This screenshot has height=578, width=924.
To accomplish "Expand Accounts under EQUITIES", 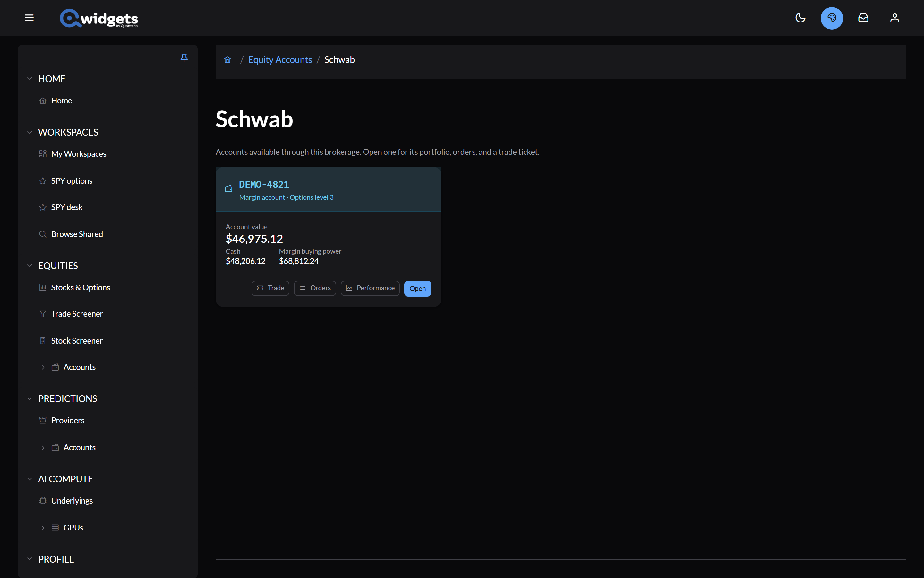I will click(x=43, y=367).
